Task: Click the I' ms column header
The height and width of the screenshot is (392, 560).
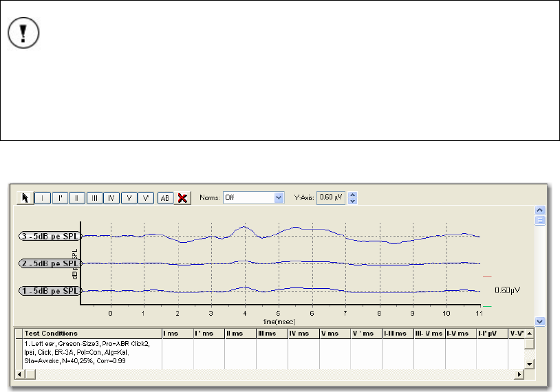Action: tap(209, 334)
